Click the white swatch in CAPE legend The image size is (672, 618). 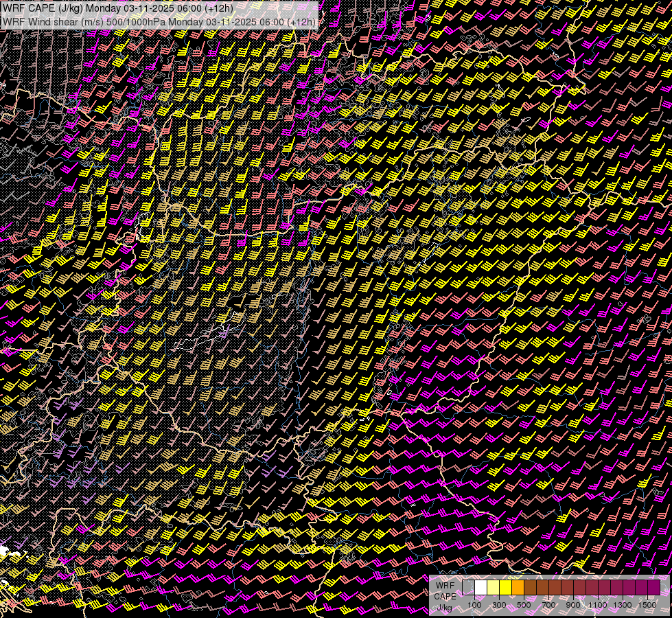click(481, 588)
